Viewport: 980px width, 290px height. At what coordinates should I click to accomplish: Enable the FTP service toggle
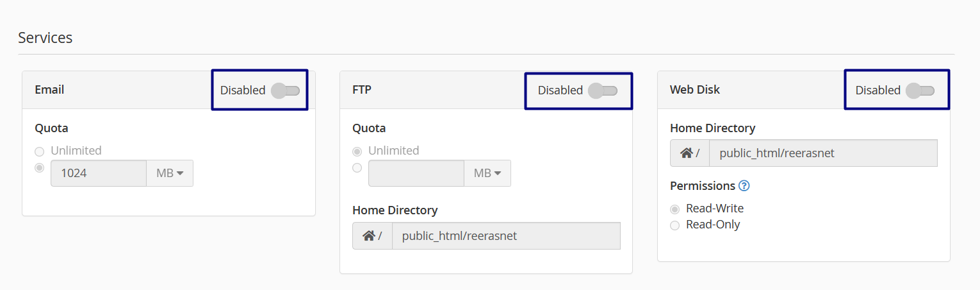(603, 90)
